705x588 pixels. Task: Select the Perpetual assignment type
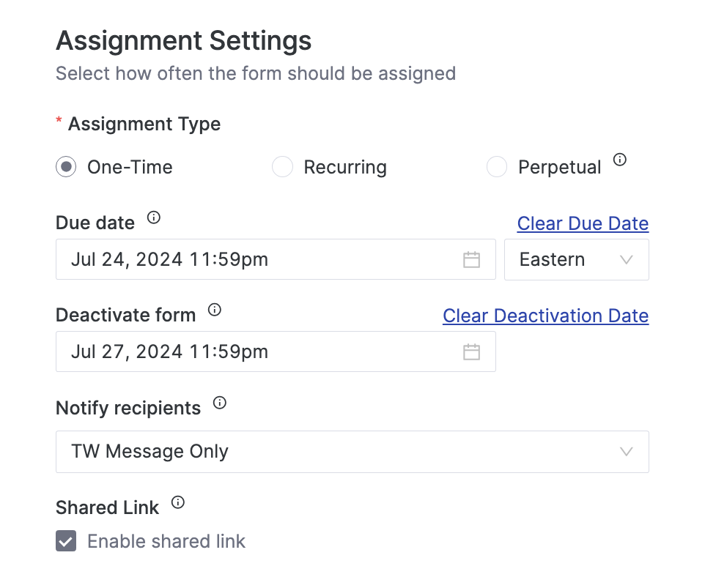coord(497,167)
